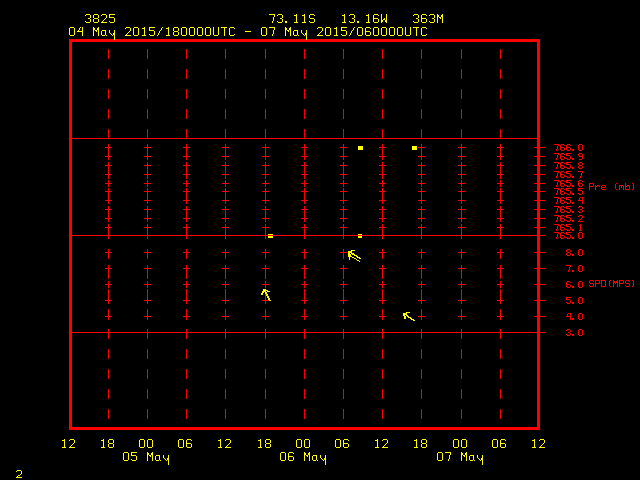The height and width of the screenshot is (480, 640).
Task: Select speed label 8.0
Action: pos(574,253)
